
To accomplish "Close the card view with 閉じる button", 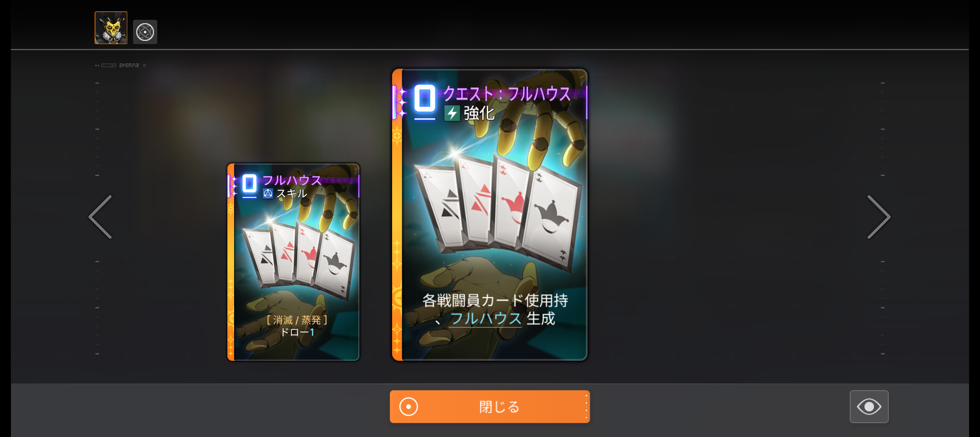I will [490, 407].
